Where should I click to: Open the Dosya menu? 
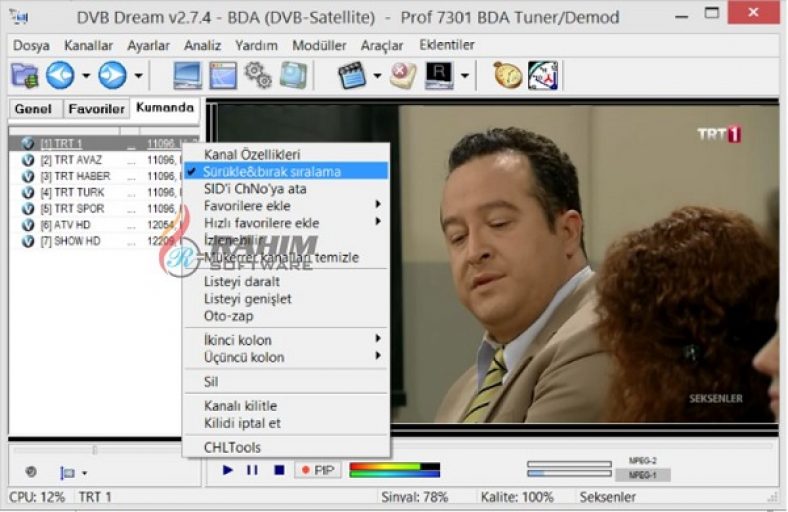pos(31,45)
